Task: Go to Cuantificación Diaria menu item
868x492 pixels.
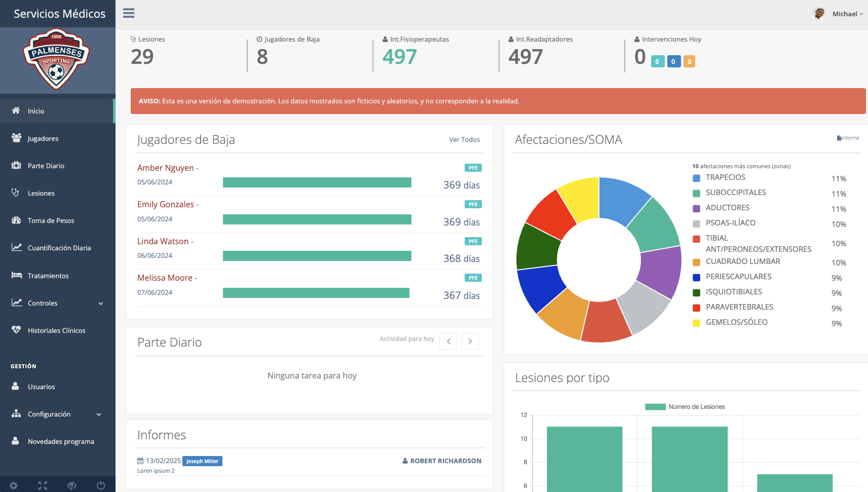Action: click(x=59, y=248)
